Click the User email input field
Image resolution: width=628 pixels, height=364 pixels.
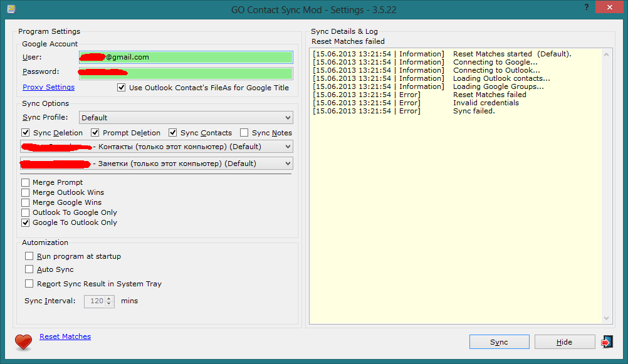tap(186, 57)
